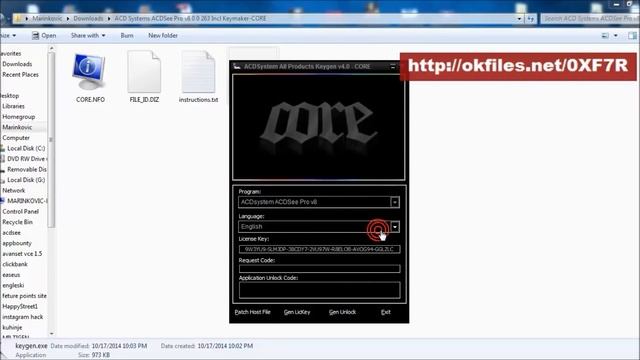Select the clickbank folder in sidebar
640x360 pixels.
(x=15, y=264)
